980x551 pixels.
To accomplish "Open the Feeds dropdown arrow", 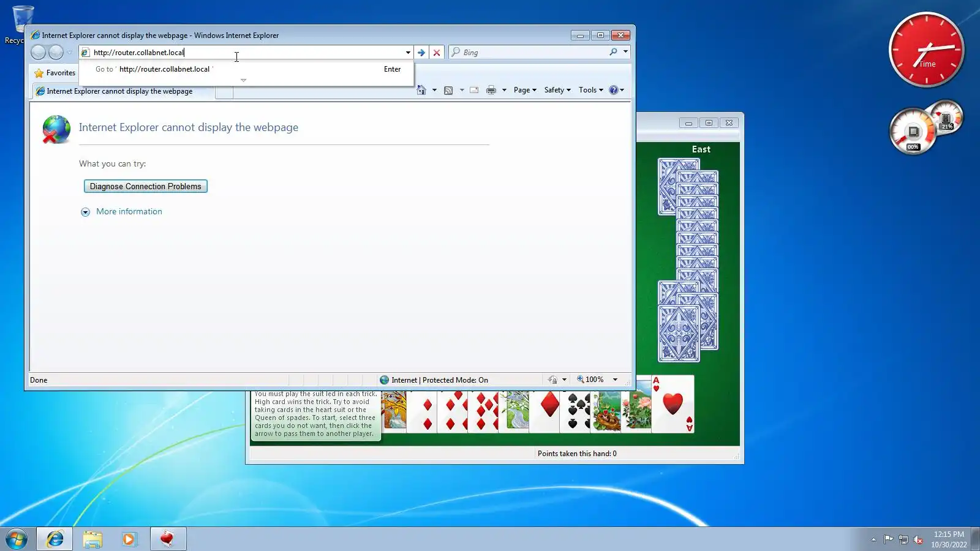I will pos(461,90).
